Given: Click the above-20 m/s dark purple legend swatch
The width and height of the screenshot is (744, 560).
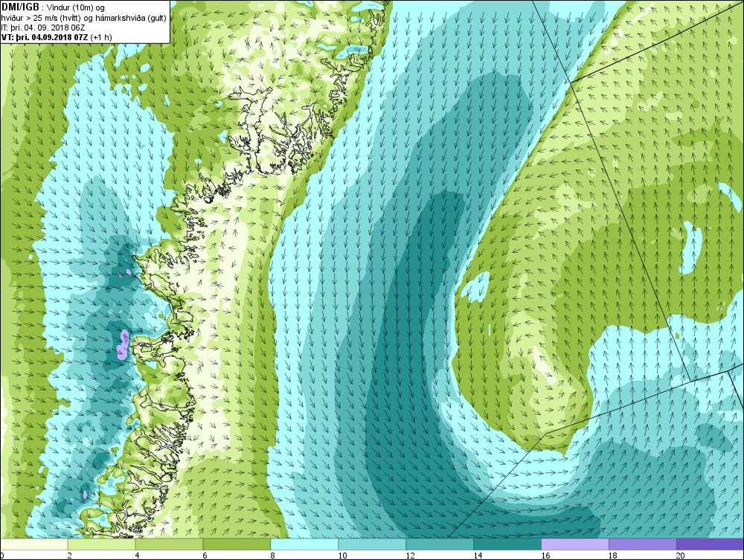Looking at the screenshot, I should [x=710, y=544].
